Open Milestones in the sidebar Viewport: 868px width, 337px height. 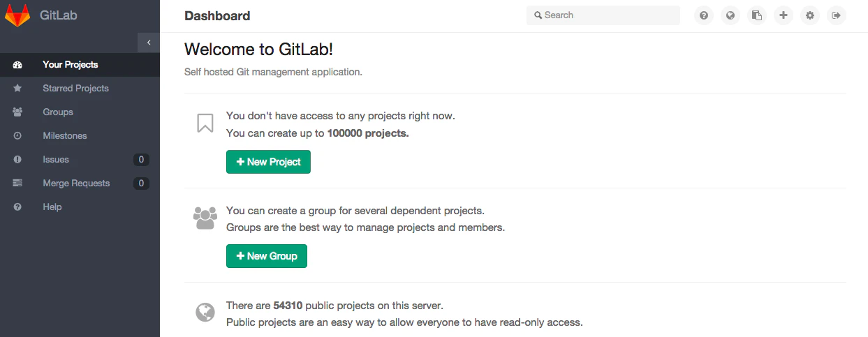click(80, 135)
